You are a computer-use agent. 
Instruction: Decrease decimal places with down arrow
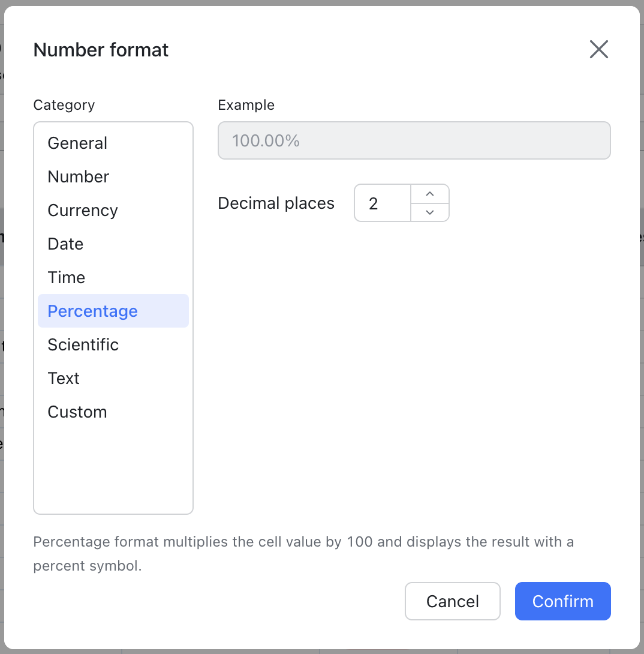click(x=429, y=212)
